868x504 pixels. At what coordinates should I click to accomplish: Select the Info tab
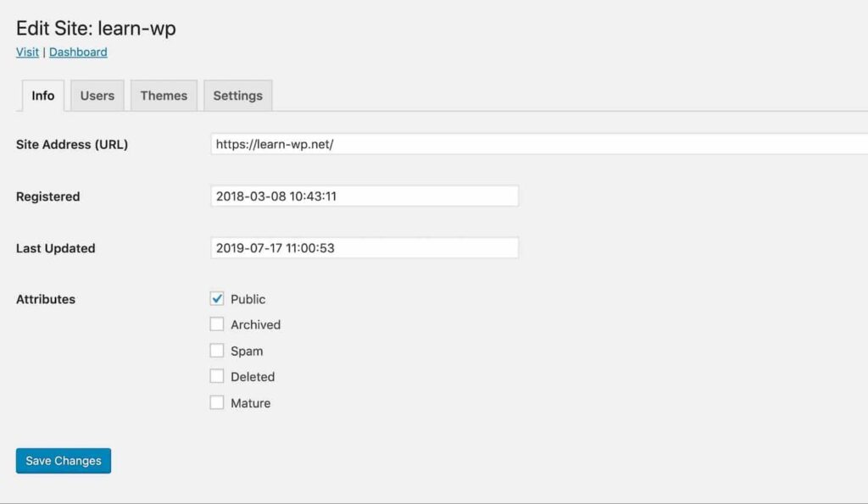[41, 96]
